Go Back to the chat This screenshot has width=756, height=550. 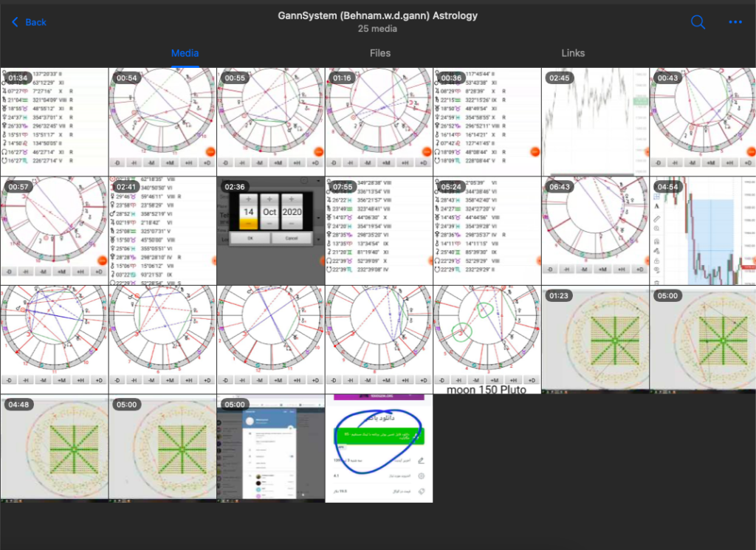point(29,22)
